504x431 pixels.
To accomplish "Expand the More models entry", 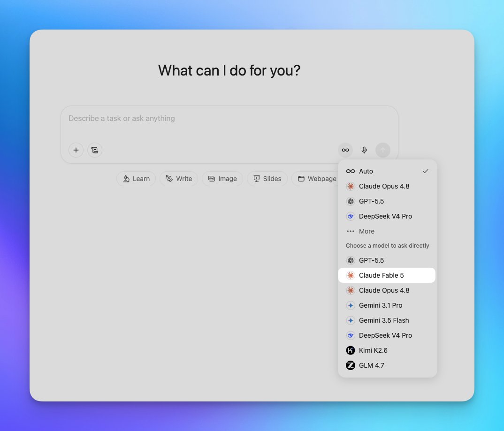I will pos(387,231).
